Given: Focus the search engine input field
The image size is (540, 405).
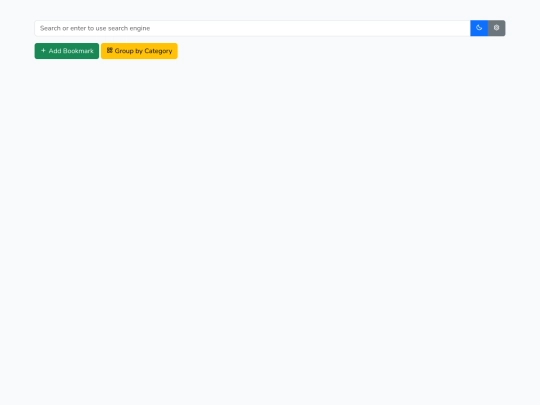Looking at the screenshot, I should [x=252, y=28].
